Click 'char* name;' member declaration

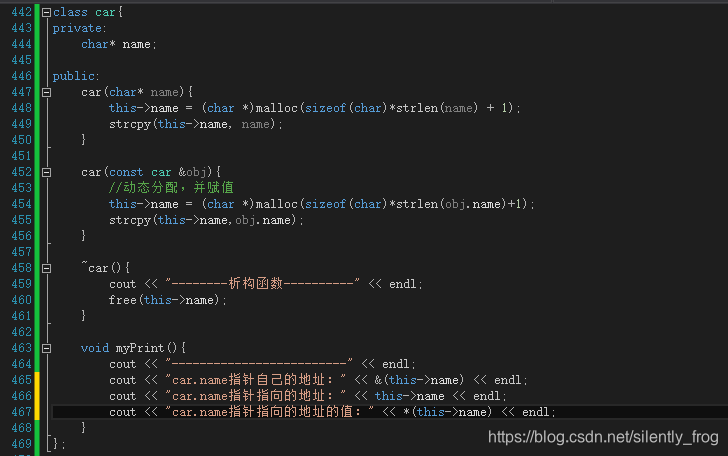[119, 44]
